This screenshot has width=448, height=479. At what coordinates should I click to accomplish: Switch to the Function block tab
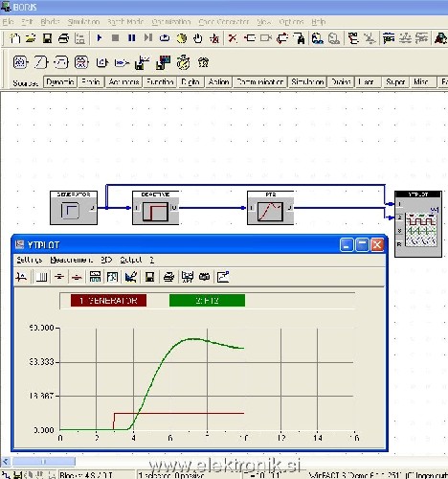(x=160, y=82)
